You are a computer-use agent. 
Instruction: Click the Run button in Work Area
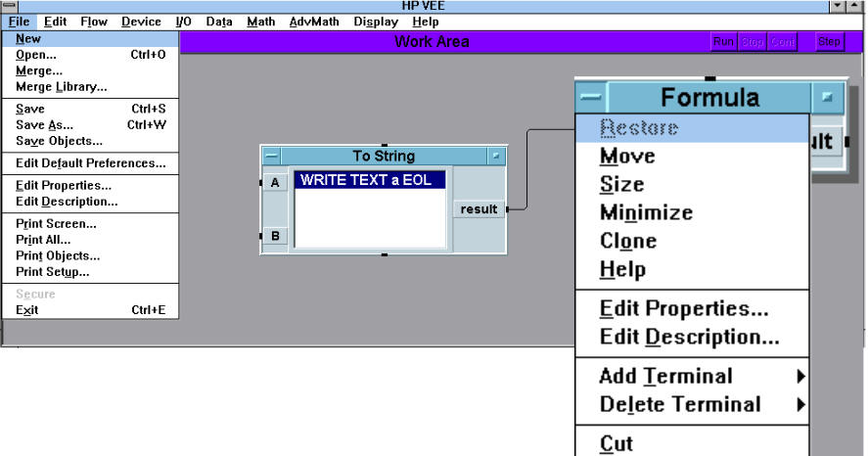[x=723, y=41]
